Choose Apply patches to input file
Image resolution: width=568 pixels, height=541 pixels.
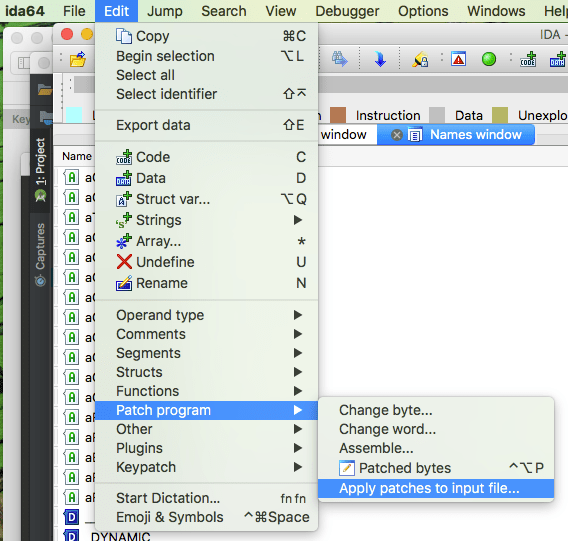point(436,488)
